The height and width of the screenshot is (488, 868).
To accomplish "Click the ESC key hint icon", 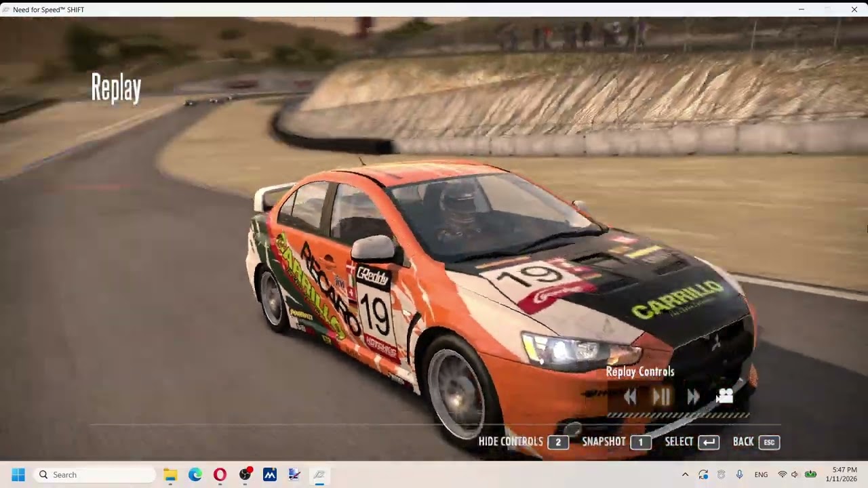I will (769, 442).
